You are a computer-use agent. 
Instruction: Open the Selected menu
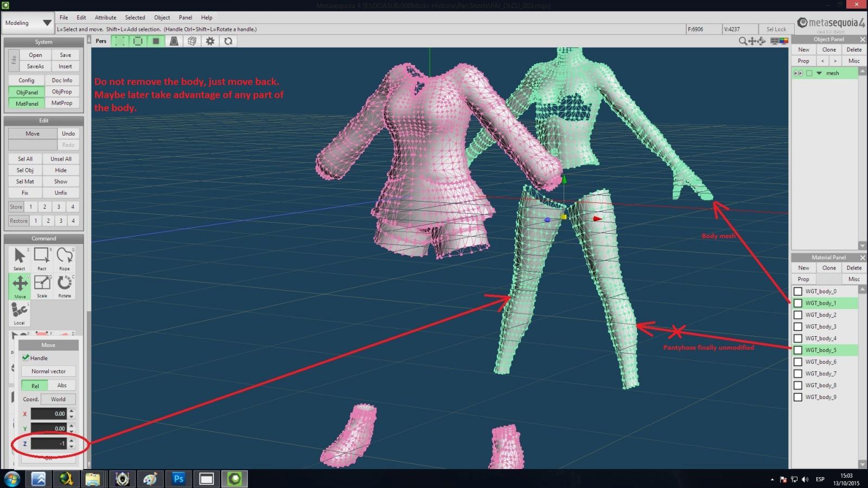pyautogui.click(x=135, y=17)
